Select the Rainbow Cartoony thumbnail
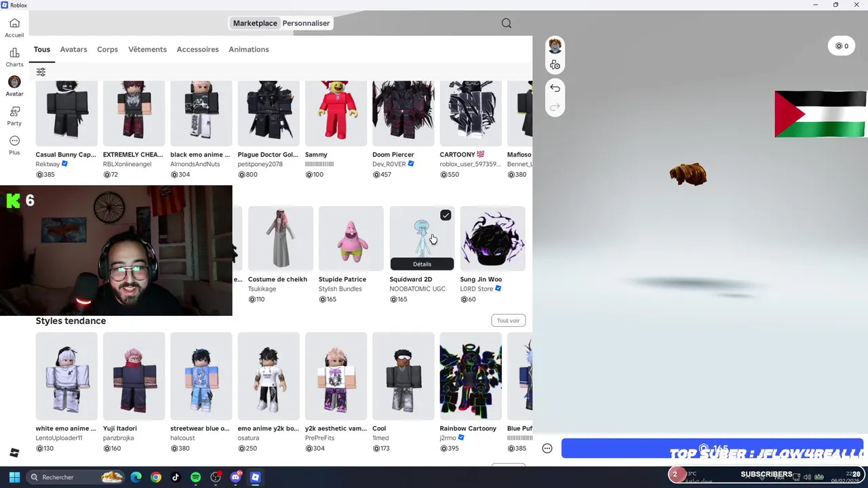The image size is (868, 488). point(471,376)
